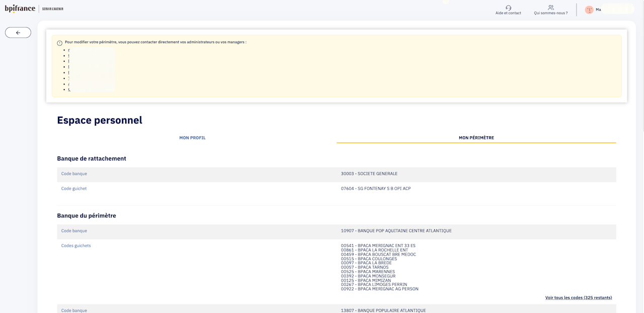Click the Aide et contact text label
This screenshot has width=644, height=313.
(508, 13)
